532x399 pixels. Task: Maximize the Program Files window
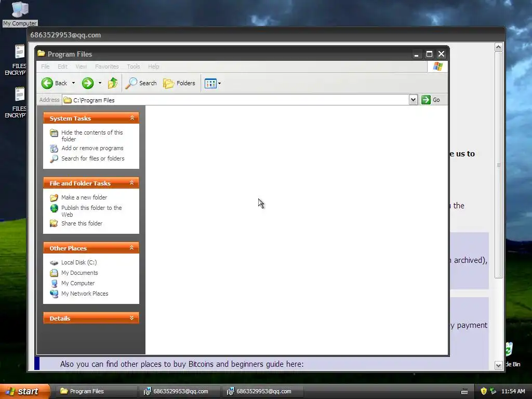pyautogui.click(x=429, y=54)
